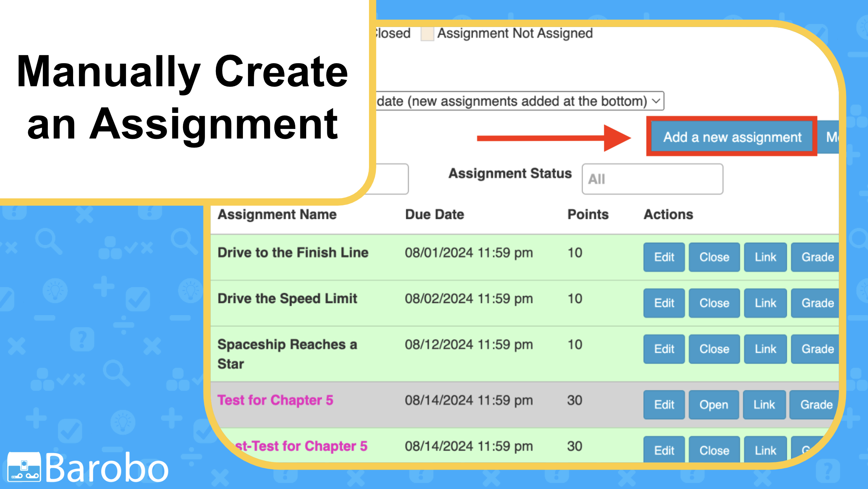Edit Drive to the Finish Line assignment

[x=664, y=257]
